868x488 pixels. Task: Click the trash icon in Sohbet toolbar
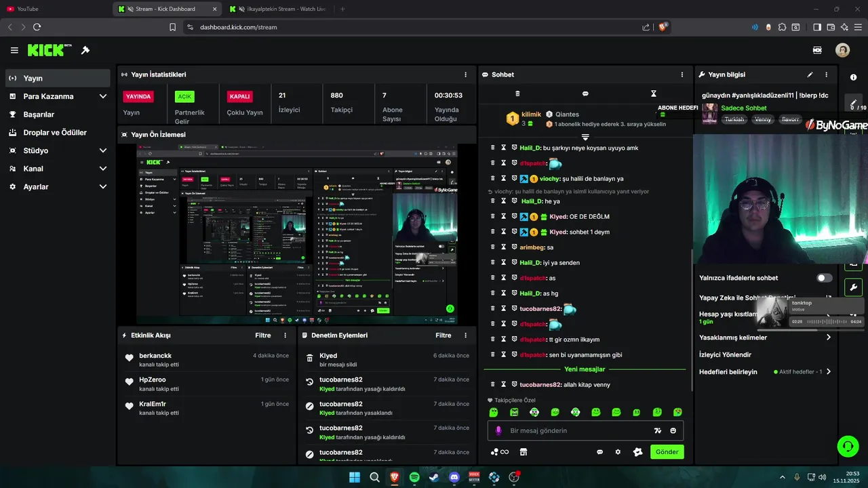click(517, 94)
